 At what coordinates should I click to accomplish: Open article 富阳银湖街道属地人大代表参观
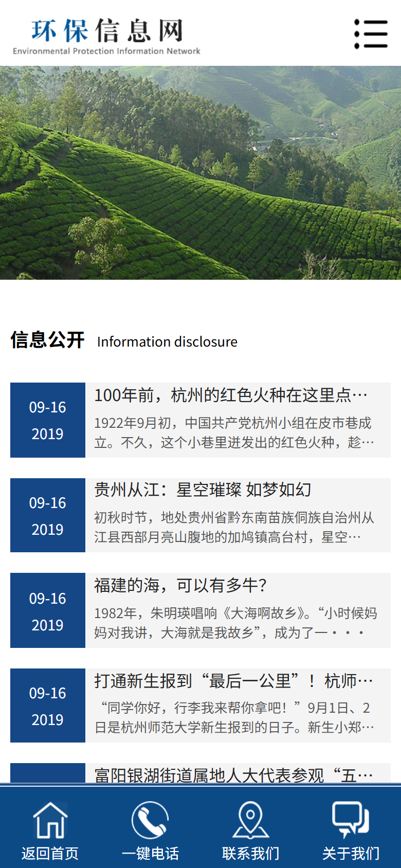click(x=233, y=774)
